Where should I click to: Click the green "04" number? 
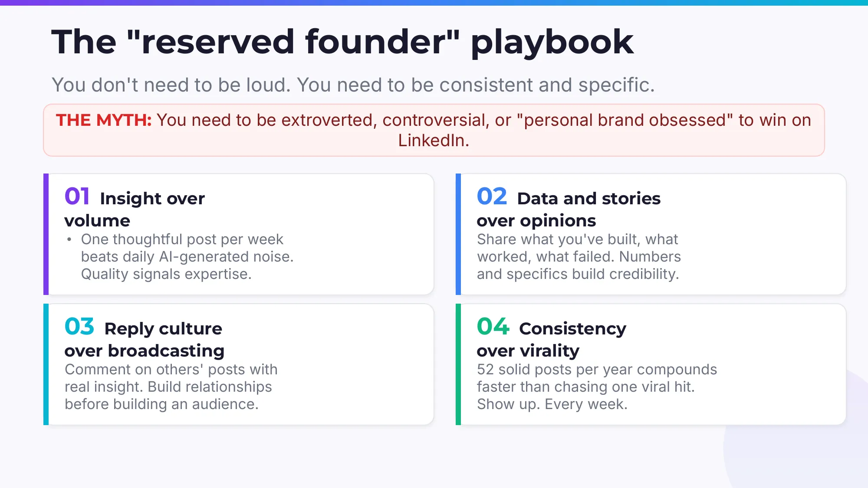[493, 327]
